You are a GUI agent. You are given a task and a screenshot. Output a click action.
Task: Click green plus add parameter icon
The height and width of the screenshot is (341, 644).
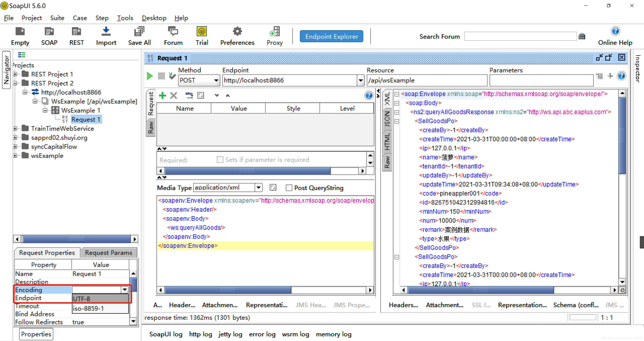tap(162, 96)
